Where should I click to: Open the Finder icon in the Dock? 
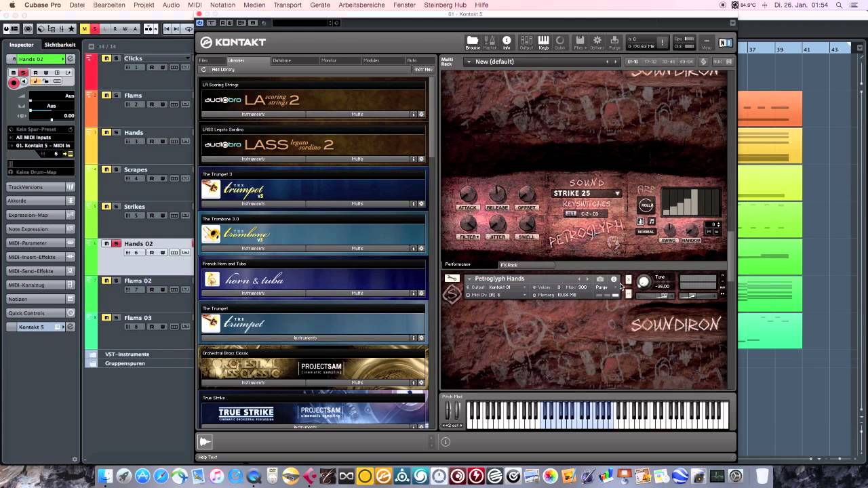105,476
